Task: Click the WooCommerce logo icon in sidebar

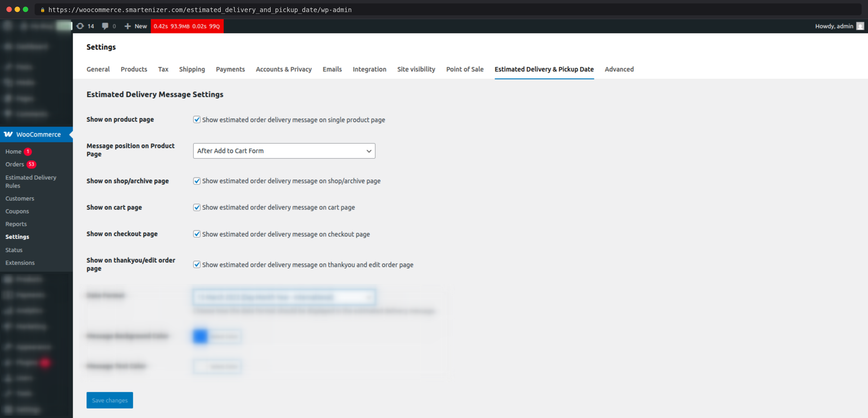Action: [x=8, y=134]
